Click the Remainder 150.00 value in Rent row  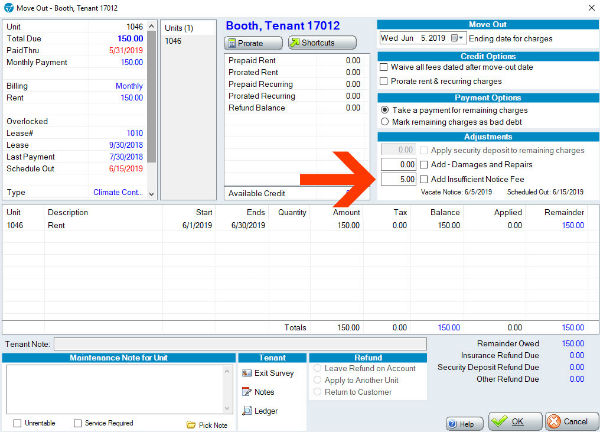click(573, 225)
